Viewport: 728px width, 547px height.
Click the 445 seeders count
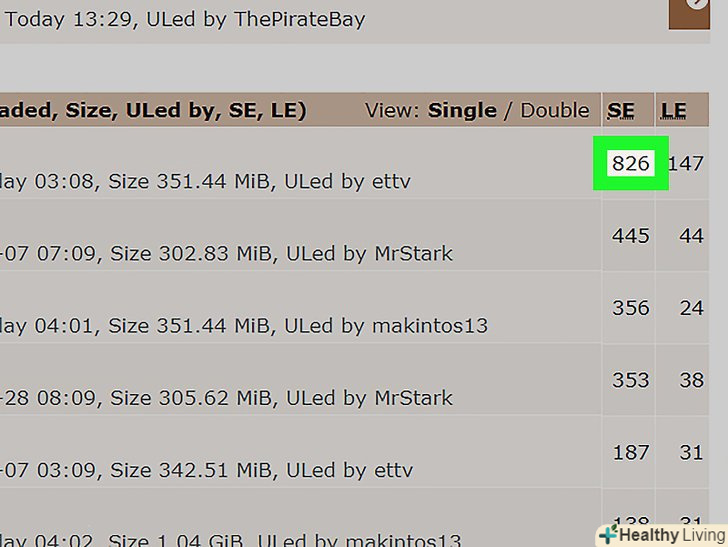631,236
